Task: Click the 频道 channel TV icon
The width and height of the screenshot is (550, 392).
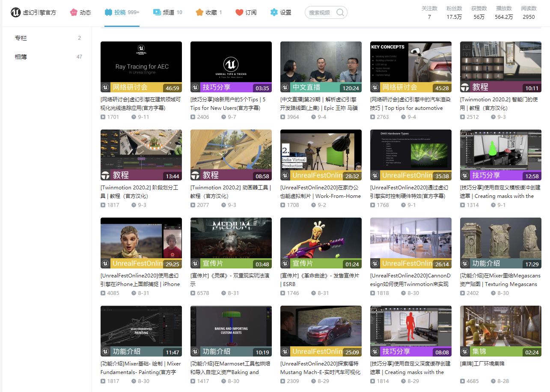Action: [x=157, y=12]
